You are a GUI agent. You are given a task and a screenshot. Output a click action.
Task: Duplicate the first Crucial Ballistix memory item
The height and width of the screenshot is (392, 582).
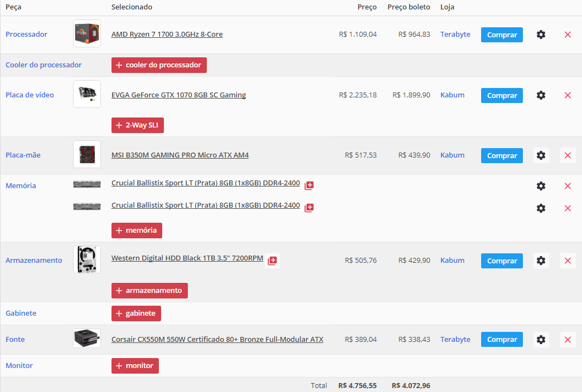(x=309, y=185)
